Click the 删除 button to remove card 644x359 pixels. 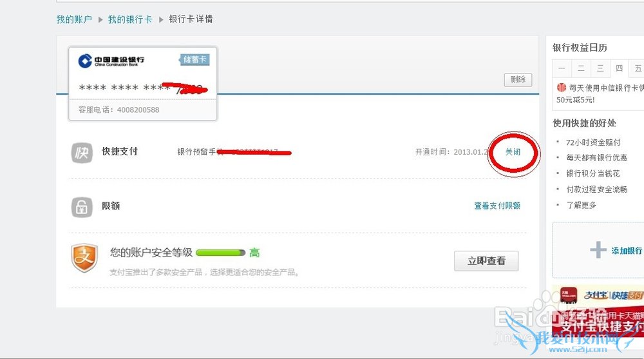point(518,79)
